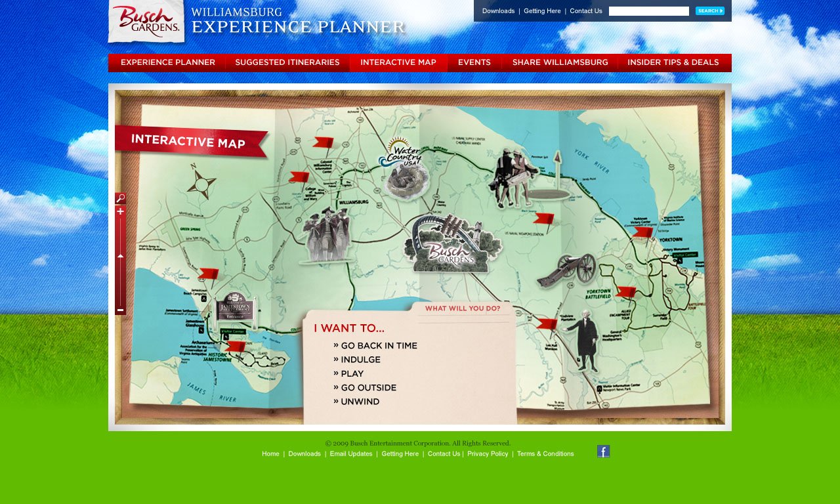Click the colonial soldiers figure near Williamsburg
840x504 pixels.
point(327,236)
